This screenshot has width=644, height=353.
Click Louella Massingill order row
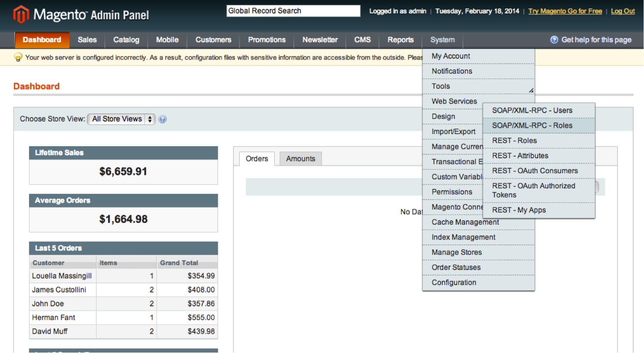pyautogui.click(x=123, y=276)
